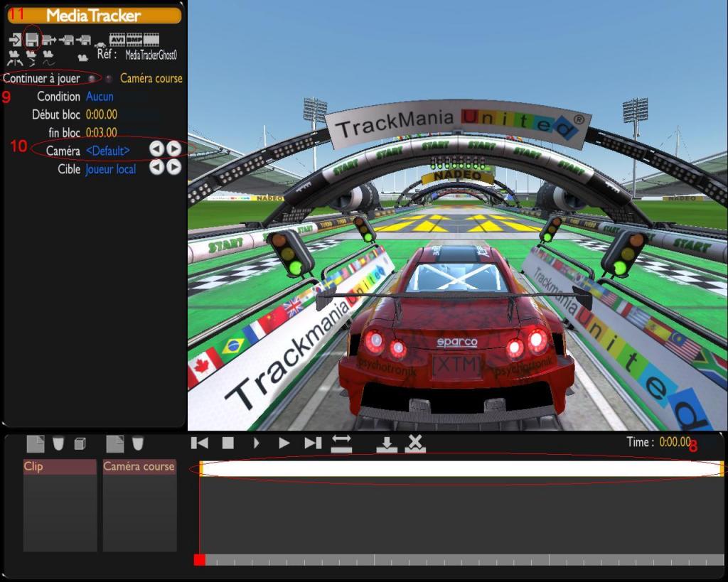The image size is (728, 582).
Task: Click the small car ghost icon
Action: 100,45
